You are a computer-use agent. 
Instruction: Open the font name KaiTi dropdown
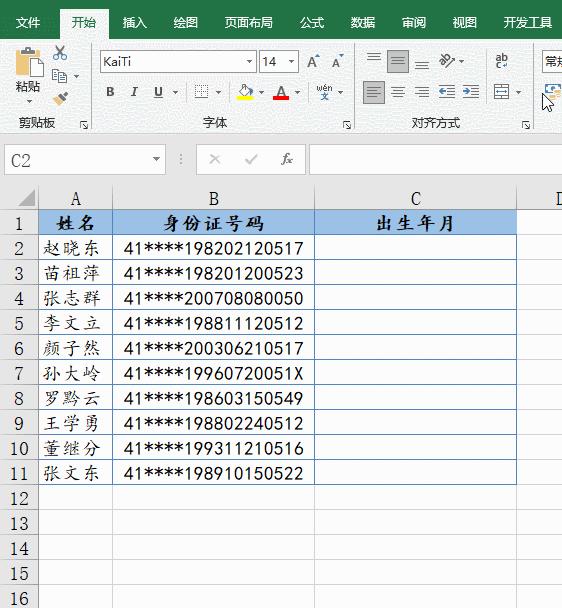249,61
